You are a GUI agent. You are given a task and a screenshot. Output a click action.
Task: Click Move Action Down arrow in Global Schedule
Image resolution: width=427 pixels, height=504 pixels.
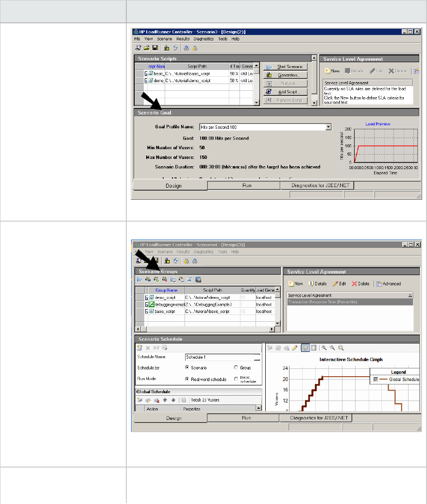(x=173, y=400)
